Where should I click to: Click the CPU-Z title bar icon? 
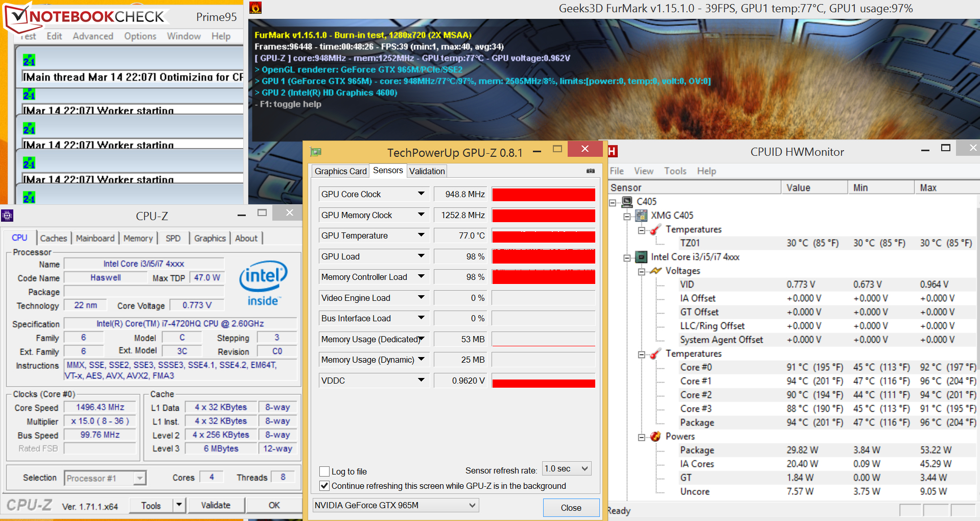point(7,216)
